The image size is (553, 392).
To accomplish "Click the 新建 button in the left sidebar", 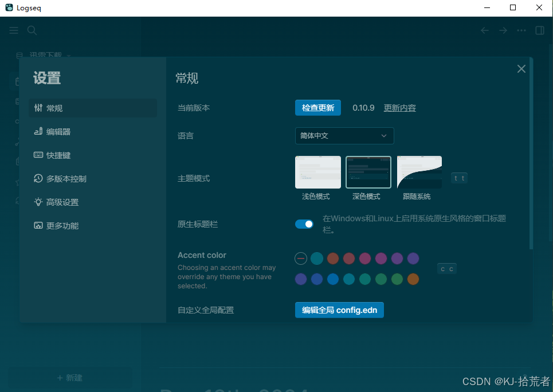I will [70, 378].
